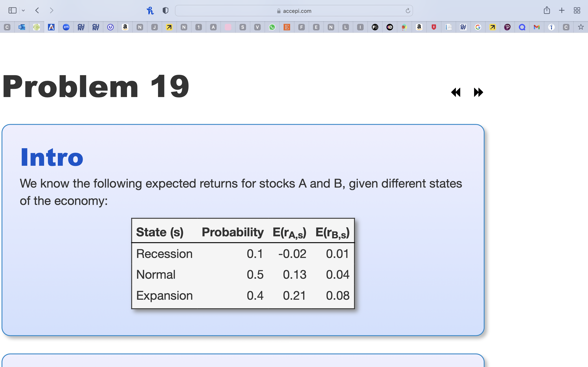Show tab overview via the grid icon
The image size is (588, 367).
click(577, 10)
